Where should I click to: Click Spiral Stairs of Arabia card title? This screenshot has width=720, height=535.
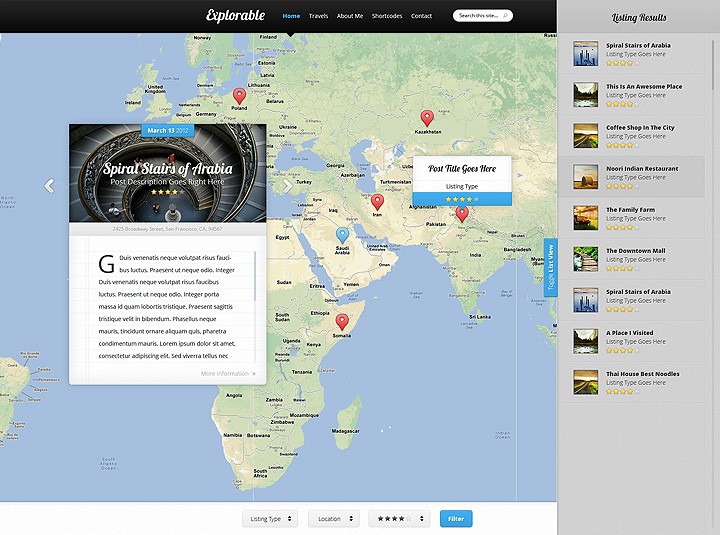click(167, 169)
